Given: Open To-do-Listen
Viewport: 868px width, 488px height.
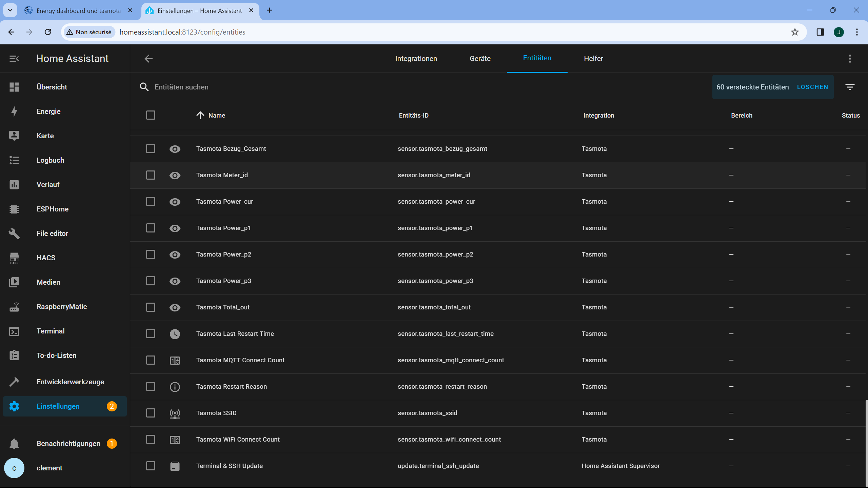Looking at the screenshot, I should tap(65, 355).
